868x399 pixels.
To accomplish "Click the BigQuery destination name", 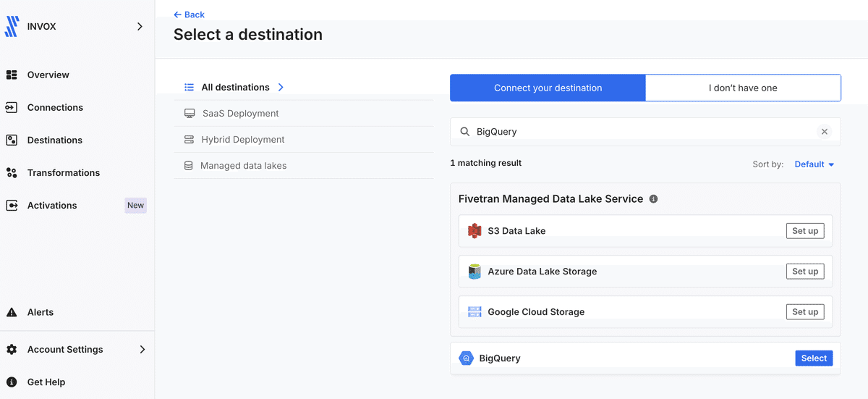I will point(500,358).
